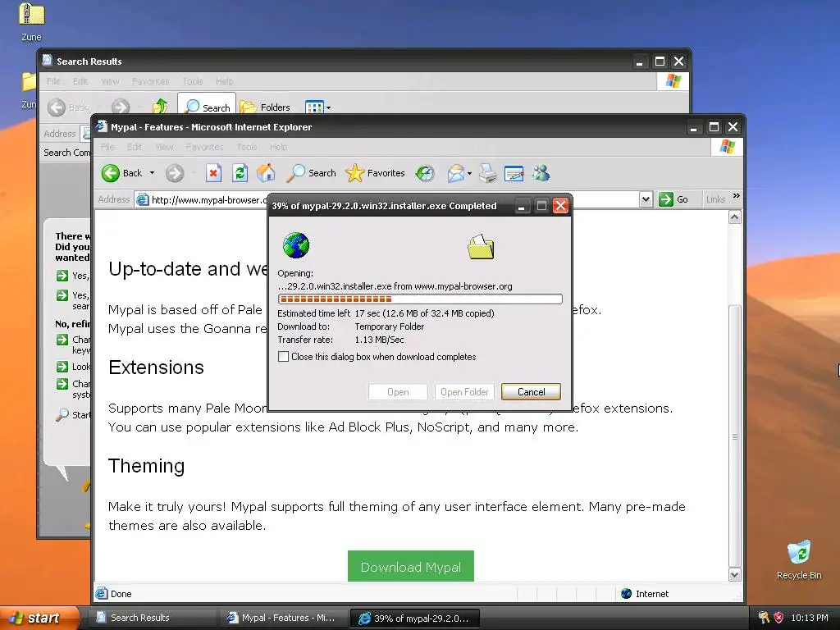
Task: Open the Start menu
Action: (39, 618)
